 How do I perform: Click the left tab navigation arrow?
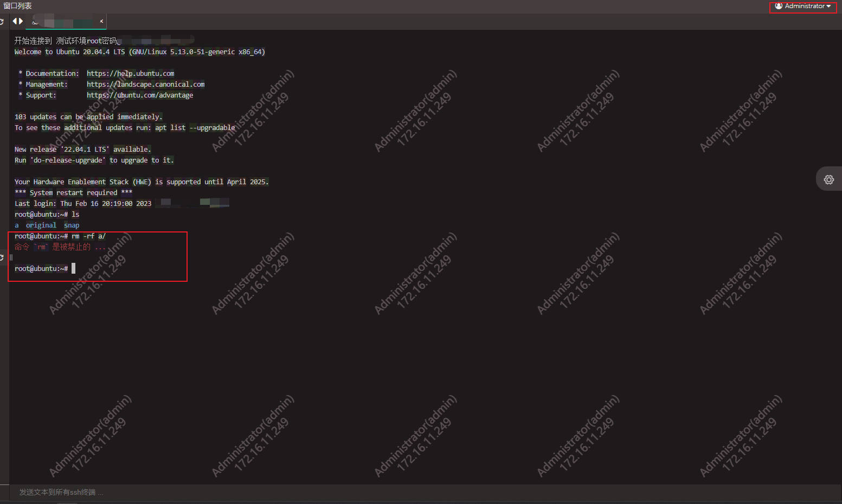15,21
